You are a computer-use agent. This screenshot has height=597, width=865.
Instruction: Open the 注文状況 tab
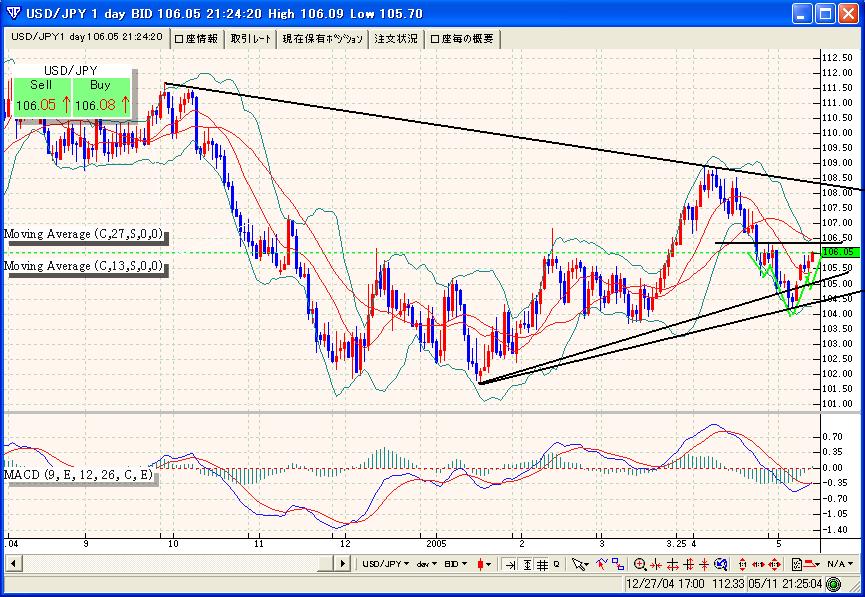tap(396, 39)
